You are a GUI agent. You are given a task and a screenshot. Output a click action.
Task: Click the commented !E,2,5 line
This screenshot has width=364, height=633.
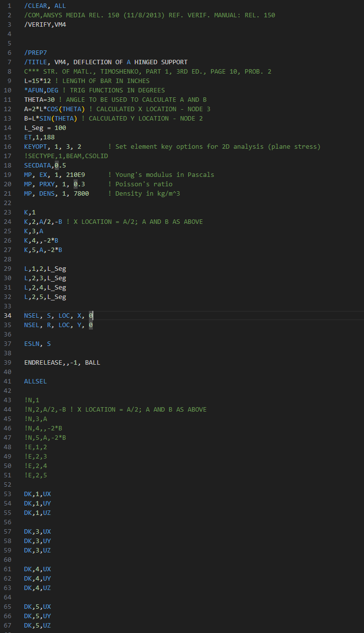point(36,475)
